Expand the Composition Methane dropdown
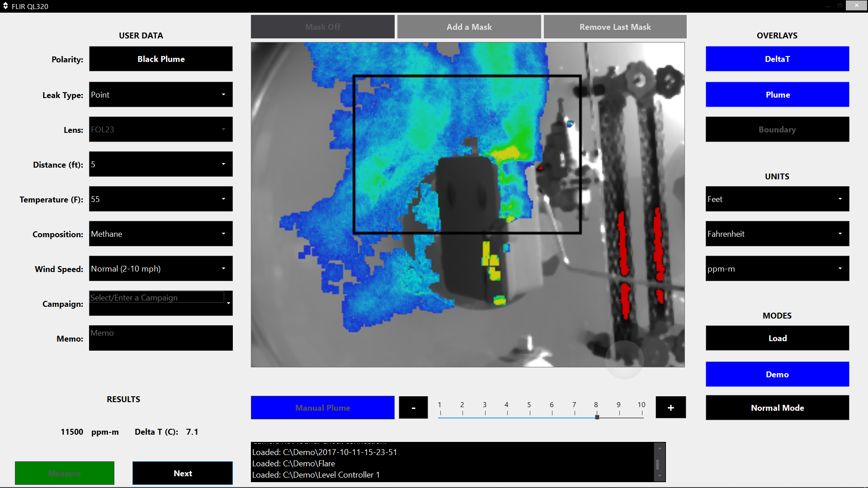 coord(161,234)
